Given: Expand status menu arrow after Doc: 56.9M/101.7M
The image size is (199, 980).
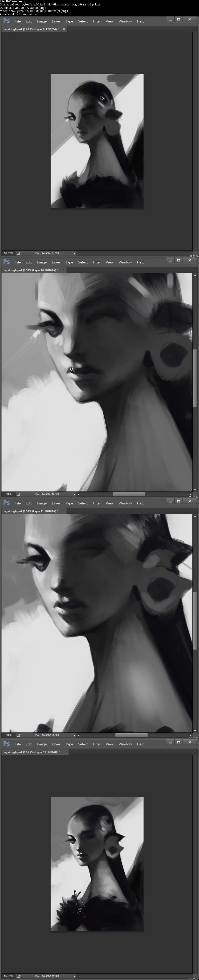Looking at the screenshot, I should point(74,253).
